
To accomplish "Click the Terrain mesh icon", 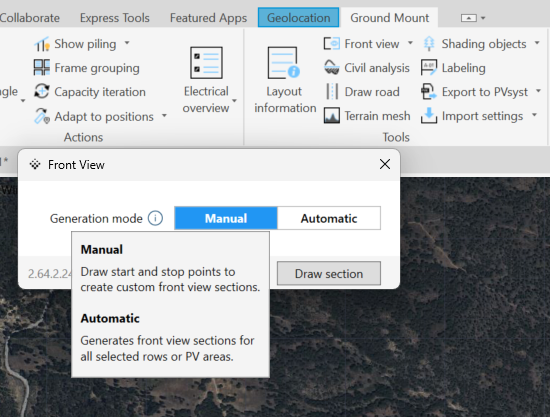I will pos(331,116).
